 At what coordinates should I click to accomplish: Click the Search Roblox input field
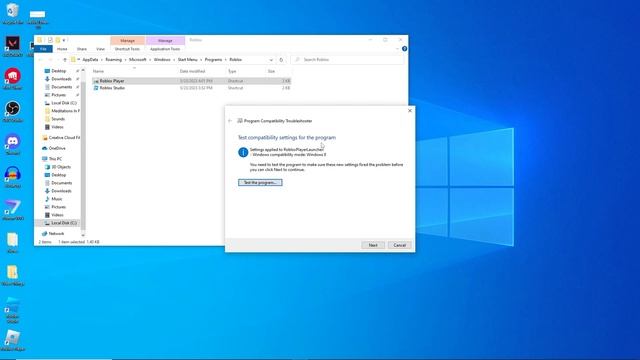(x=348, y=60)
